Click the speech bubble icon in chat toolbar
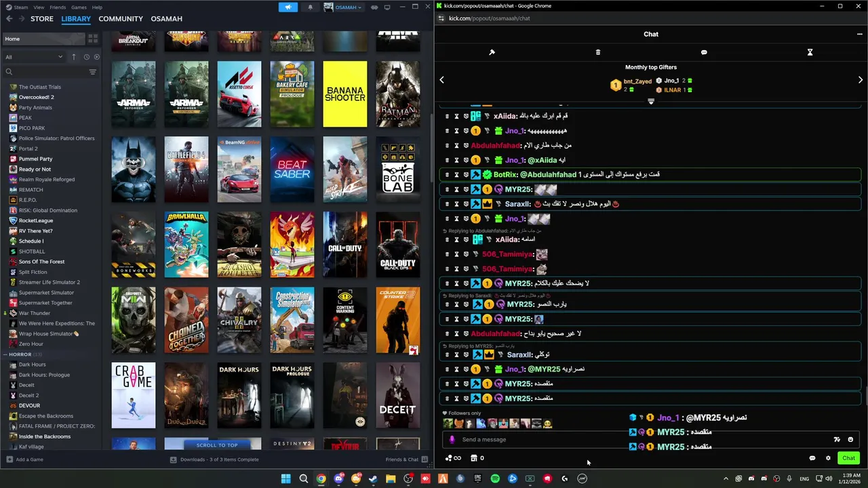Image resolution: width=868 pixels, height=488 pixels. point(704,52)
